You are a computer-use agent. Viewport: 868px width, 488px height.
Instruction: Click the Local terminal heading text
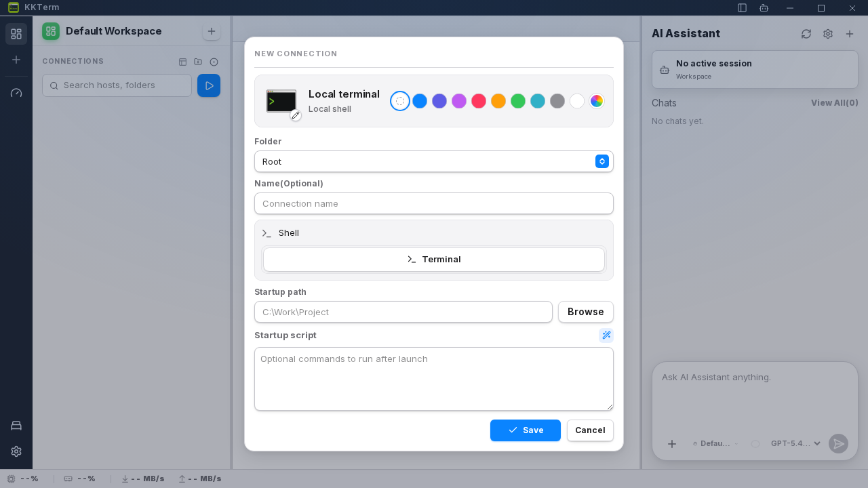(344, 94)
